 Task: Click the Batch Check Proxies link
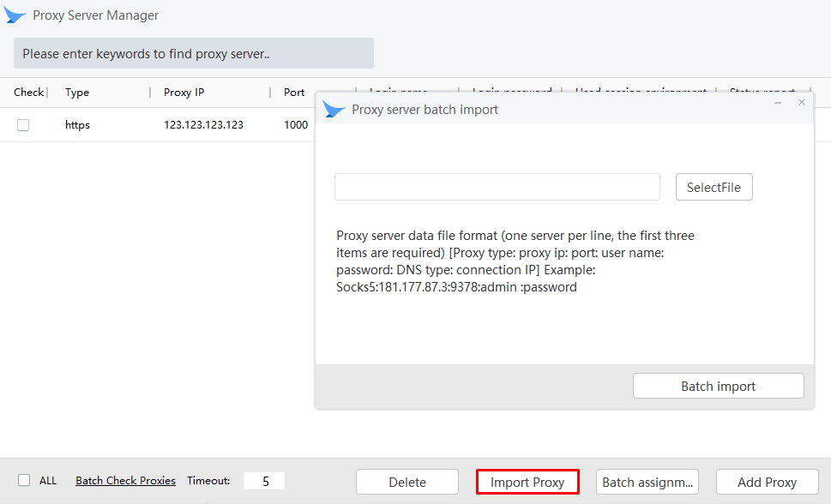tap(125, 481)
